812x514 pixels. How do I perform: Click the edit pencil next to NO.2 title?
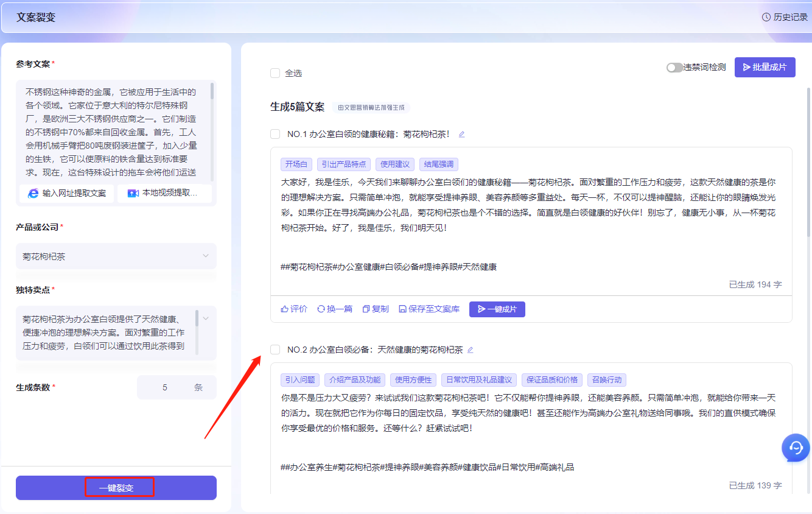470,350
